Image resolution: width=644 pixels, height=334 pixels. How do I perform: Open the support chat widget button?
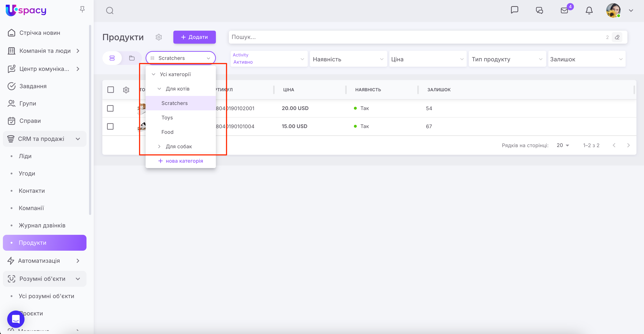16,319
